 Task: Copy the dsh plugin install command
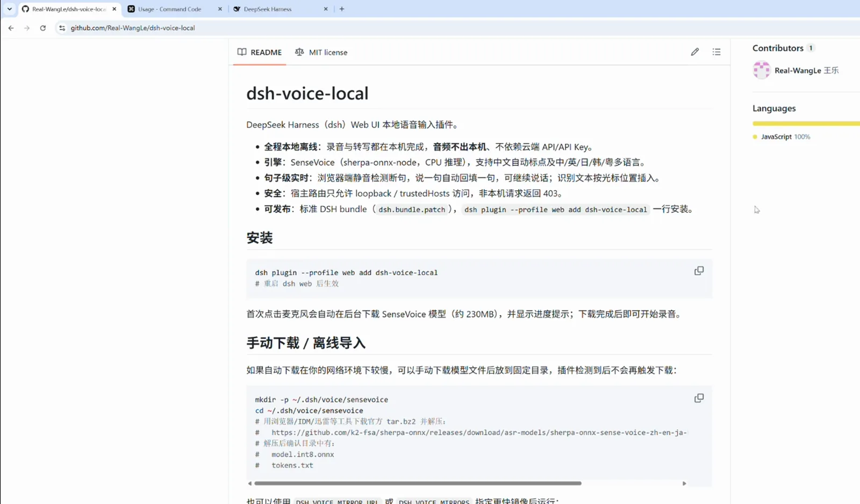tap(699, 271)
